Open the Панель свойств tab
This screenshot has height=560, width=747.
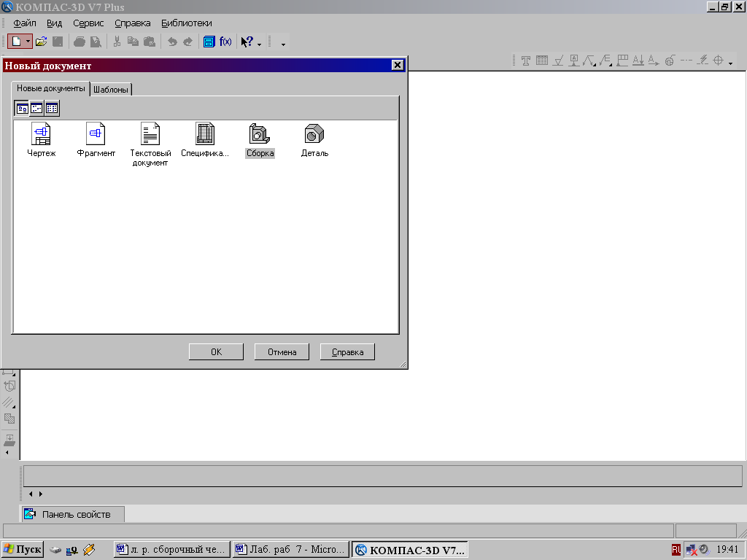pyautogui.click(x=74, y=514)
